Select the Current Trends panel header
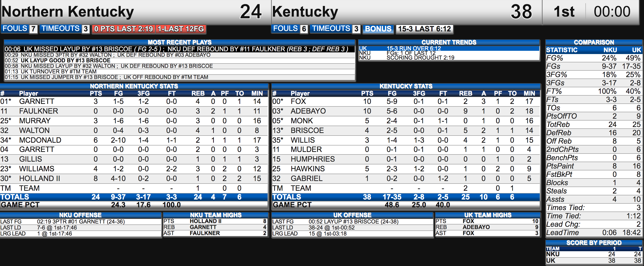 point(449,42)
